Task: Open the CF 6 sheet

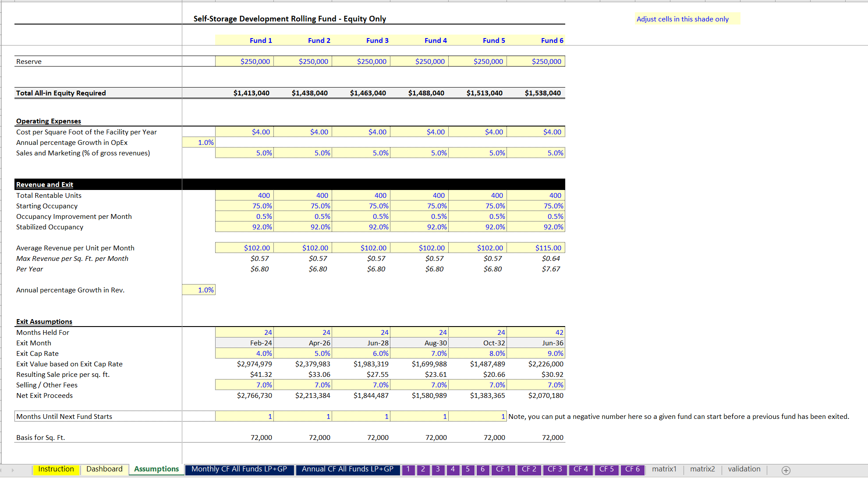Action: click(x=632, y=469)
